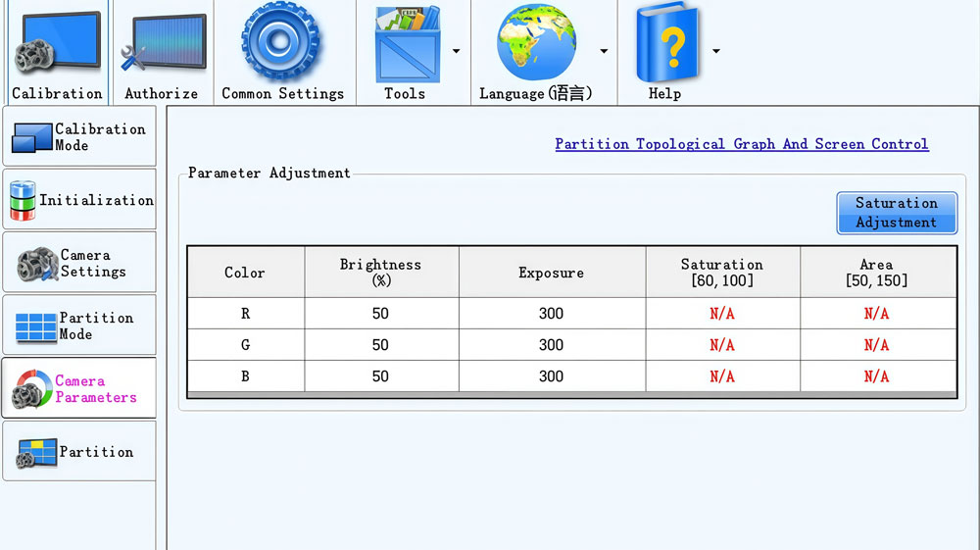
Task: Click the exposure value in row G
Action: click(552, 345)
